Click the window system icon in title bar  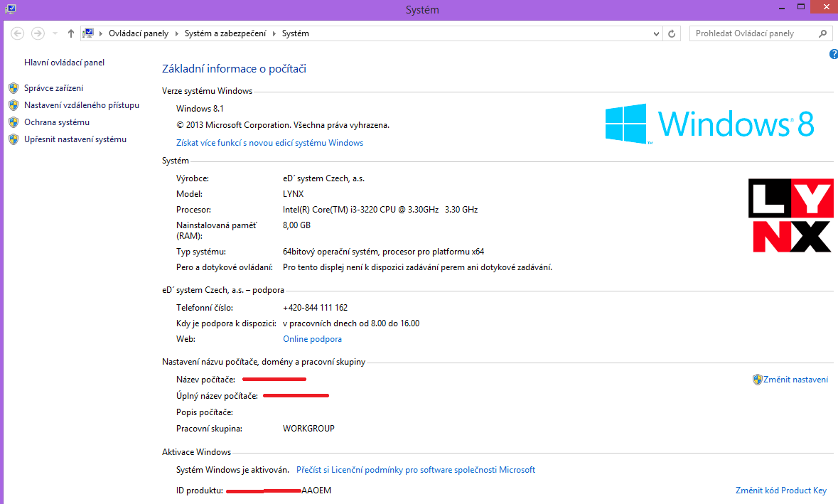point(10,9)
